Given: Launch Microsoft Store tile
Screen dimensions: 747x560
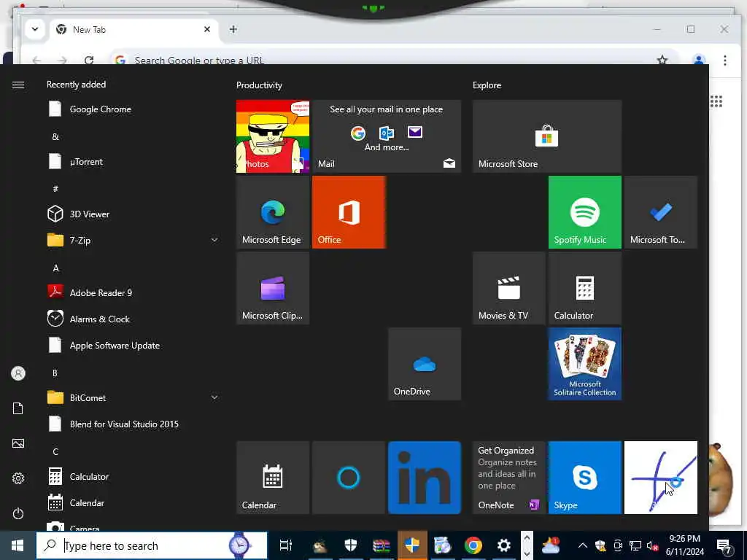Looking at the screenshot, I should click(x=547, y=136).
